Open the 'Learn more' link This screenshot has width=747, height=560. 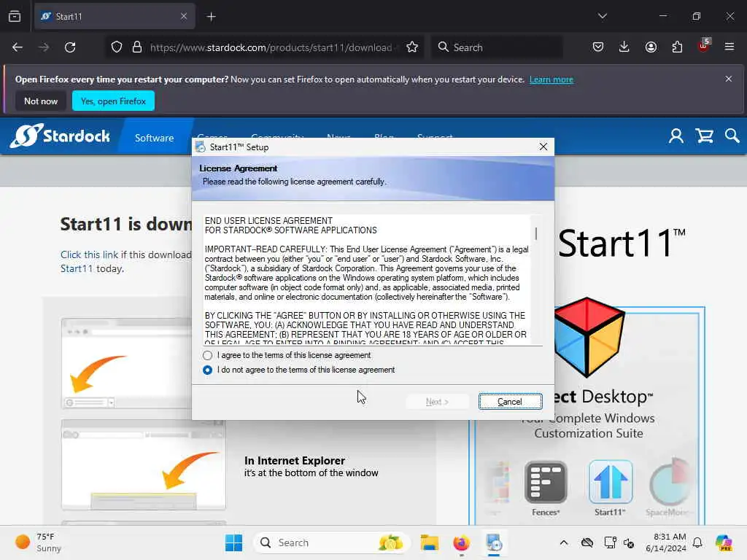[x=551, y=79]
